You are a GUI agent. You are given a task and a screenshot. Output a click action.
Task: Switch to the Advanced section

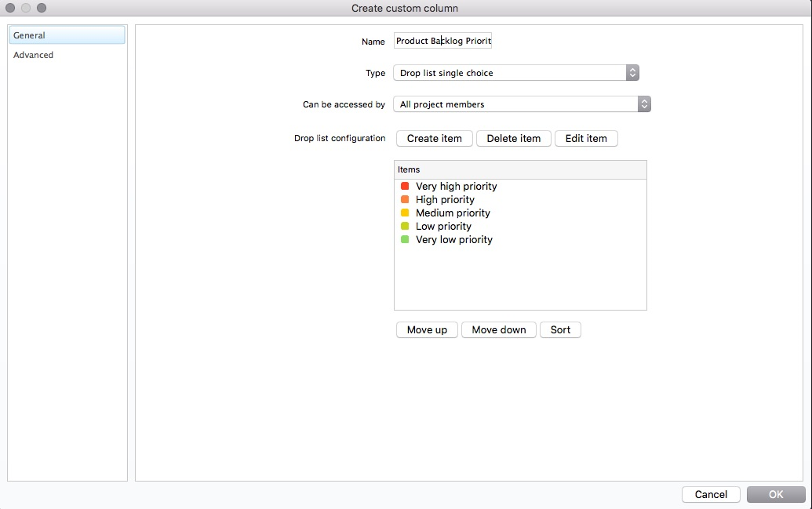[34, 55]
